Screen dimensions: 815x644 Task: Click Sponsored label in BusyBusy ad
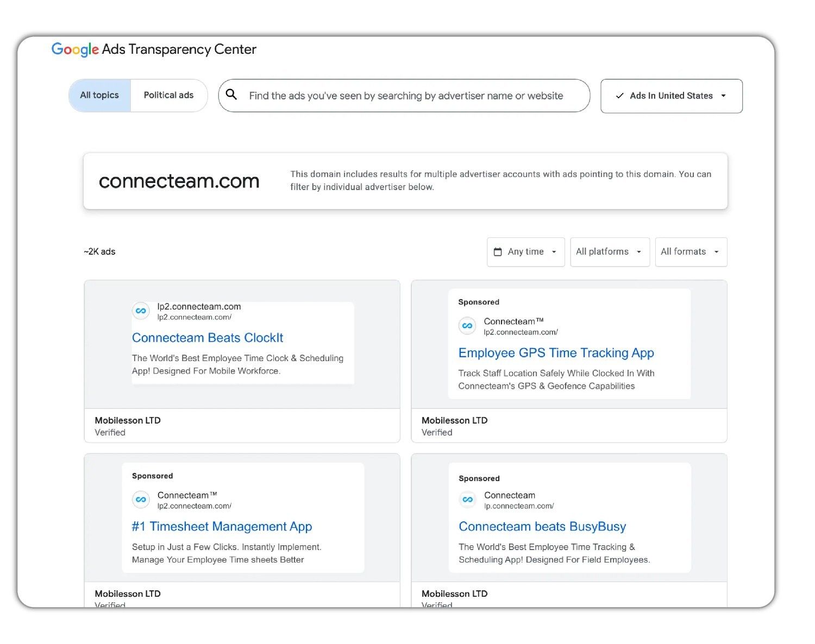click(x=479, y=478)
